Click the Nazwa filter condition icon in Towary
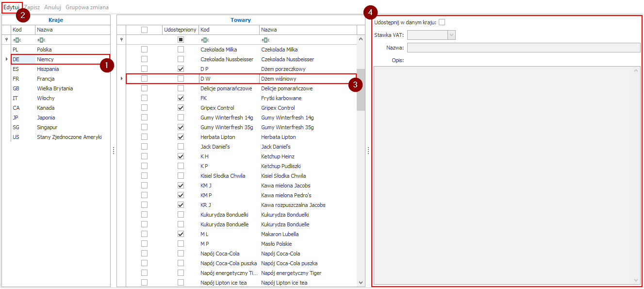 265,40
